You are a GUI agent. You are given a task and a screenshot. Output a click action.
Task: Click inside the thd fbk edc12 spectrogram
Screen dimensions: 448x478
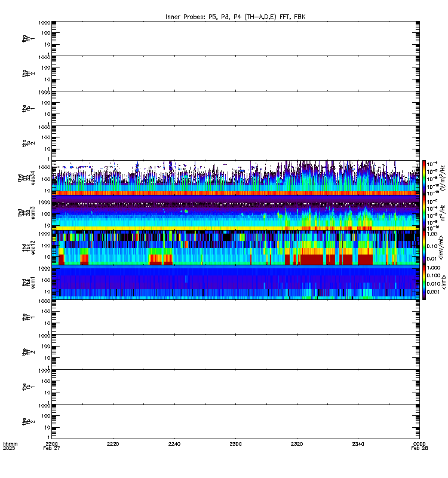(x=235, y=247)
